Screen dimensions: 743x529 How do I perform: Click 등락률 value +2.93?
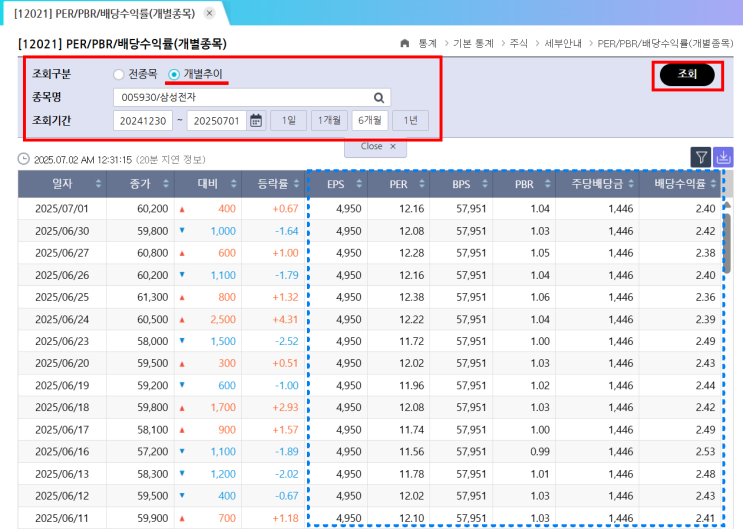click(285, 407)
